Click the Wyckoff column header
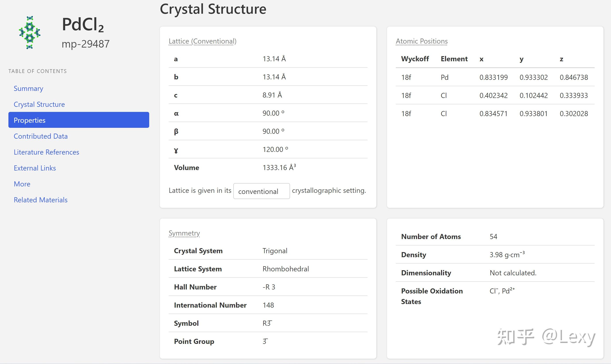This screenshot has width=611, height=364. click(415, 59)
